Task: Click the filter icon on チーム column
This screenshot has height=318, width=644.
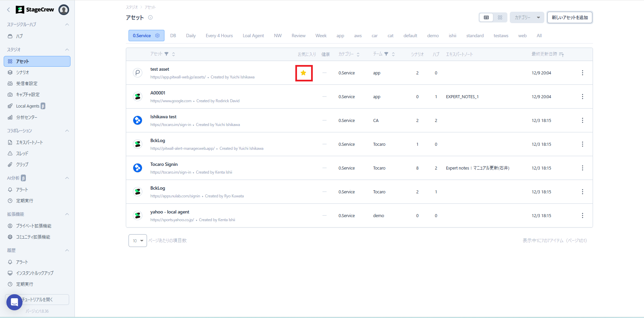Action: coord(386,54)
